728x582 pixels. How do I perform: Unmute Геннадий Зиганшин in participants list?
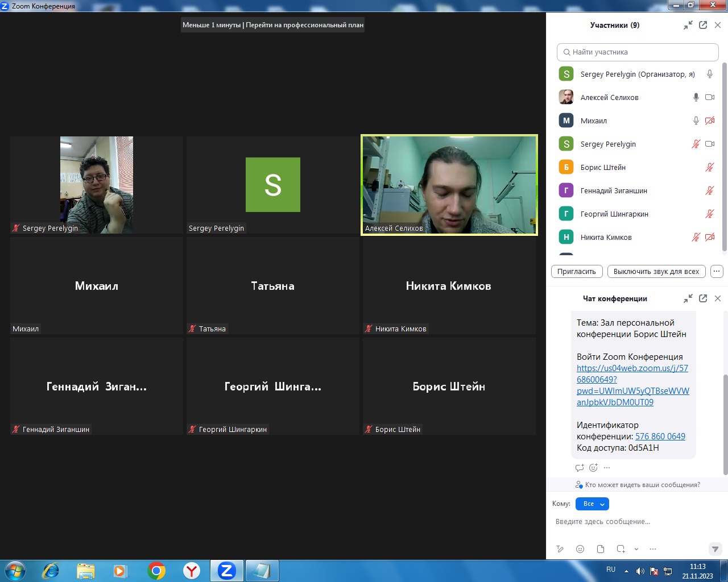click(x=710, y=190)
